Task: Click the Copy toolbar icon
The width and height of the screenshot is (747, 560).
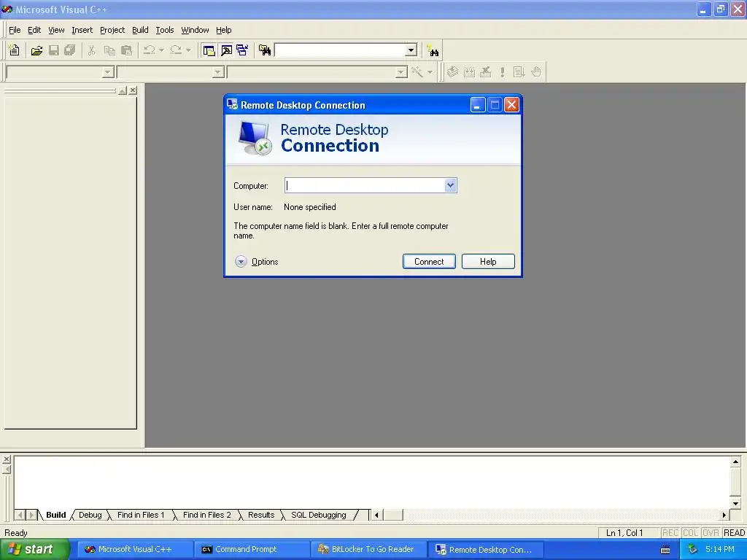Action: 109,50
